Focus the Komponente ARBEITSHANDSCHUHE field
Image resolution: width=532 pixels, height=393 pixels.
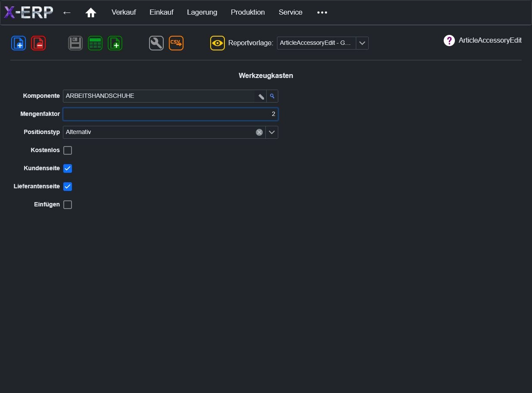[159, 96]
